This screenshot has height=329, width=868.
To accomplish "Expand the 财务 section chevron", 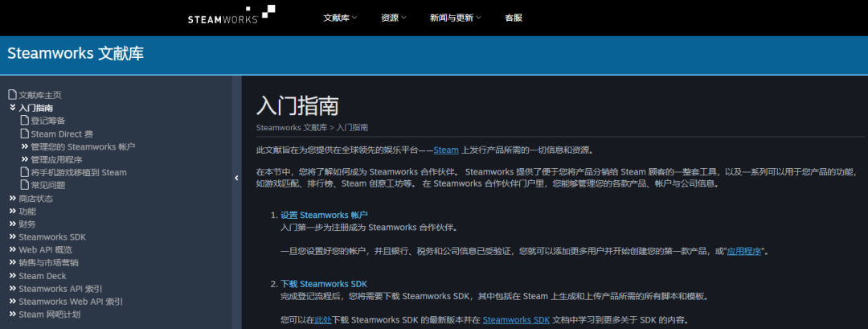I will (x=13, y=224).
